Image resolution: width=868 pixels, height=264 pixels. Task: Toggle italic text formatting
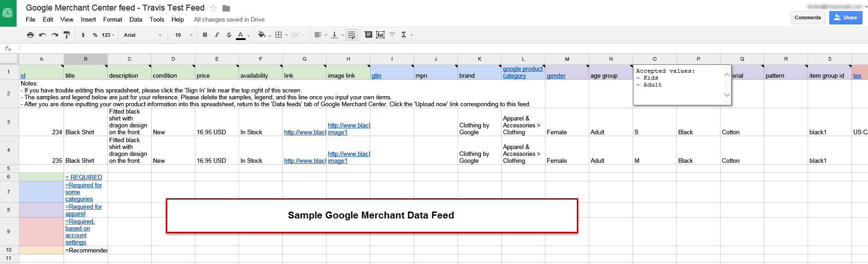tap(217, 35)
